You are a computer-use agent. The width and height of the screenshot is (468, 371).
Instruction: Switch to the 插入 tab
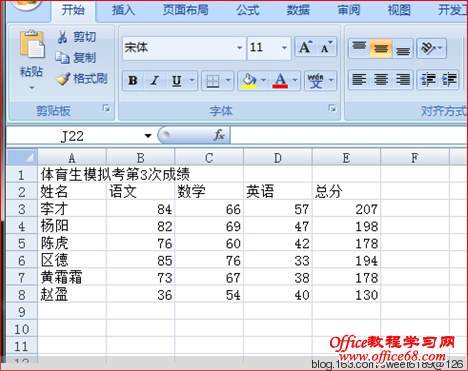coord(123,10)
